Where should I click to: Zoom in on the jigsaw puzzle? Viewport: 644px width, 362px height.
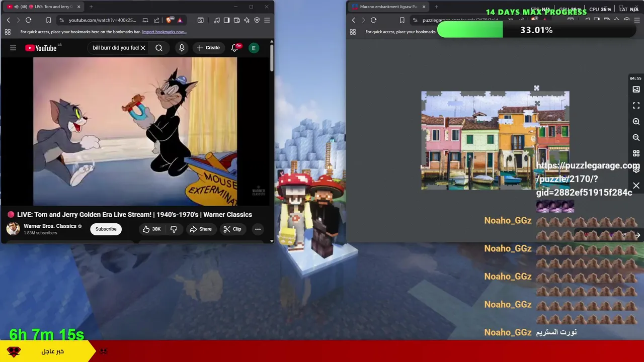(636, 121)
